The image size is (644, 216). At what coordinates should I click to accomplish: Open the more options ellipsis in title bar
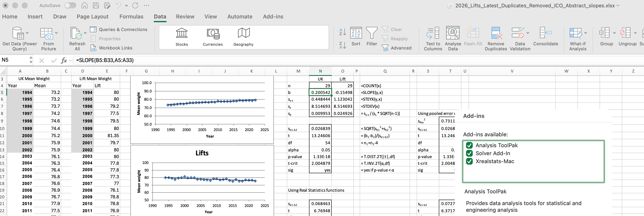pyautogui.click(x=147, y=5)
